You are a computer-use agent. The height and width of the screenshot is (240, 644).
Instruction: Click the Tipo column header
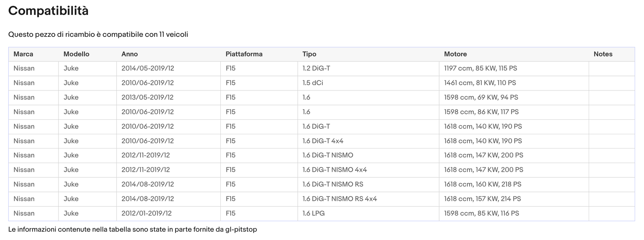(309, 54)
